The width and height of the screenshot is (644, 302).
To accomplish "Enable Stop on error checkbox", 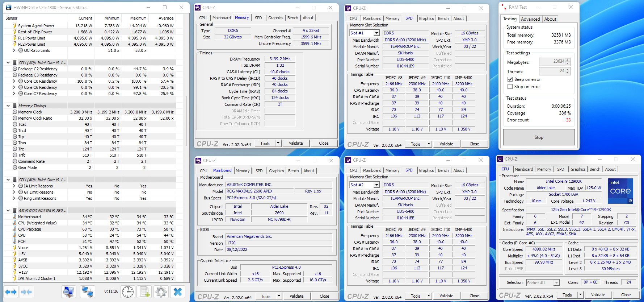I will tap(510, 87).
